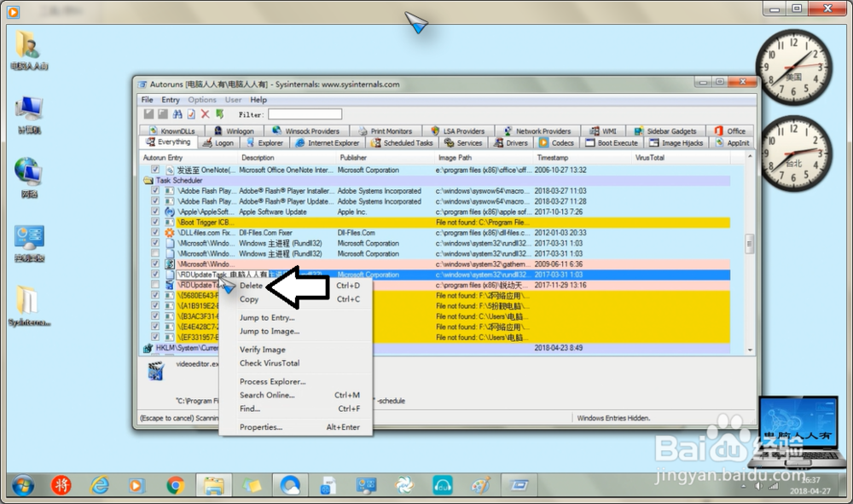This screenshot has height=504, width=853.
Task: Click the orange DLL-files.com Fixer entry icon
Action: [x=170, y=233]
